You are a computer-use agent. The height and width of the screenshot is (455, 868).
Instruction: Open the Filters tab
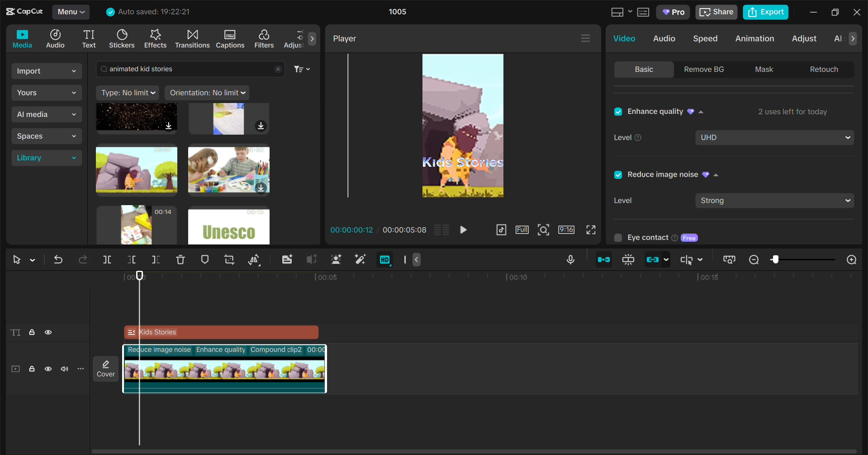point(264,39)
